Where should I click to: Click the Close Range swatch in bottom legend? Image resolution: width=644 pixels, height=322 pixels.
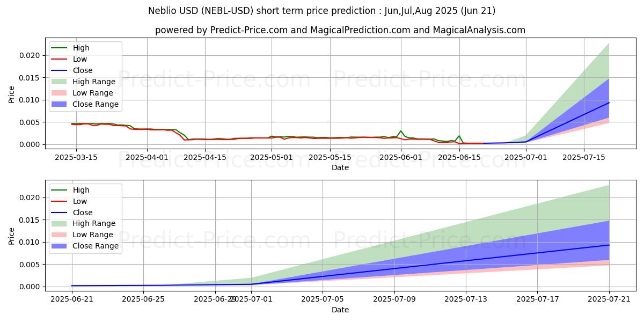click(60, 246)
